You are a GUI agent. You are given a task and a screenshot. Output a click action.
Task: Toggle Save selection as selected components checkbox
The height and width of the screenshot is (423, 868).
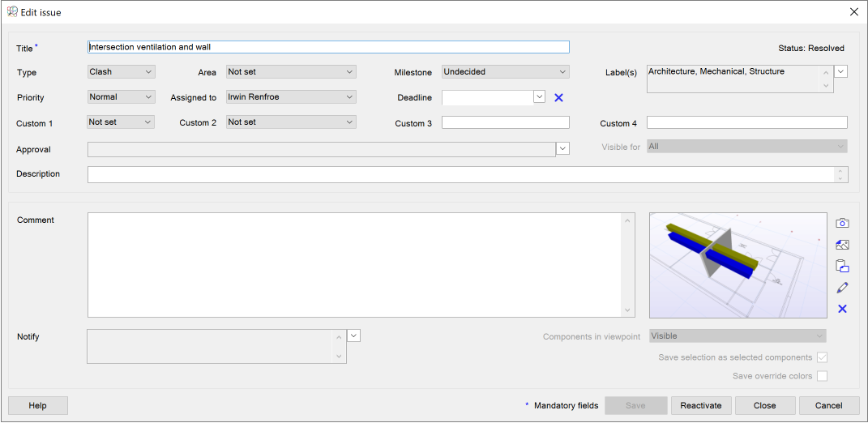pos(822,357)
